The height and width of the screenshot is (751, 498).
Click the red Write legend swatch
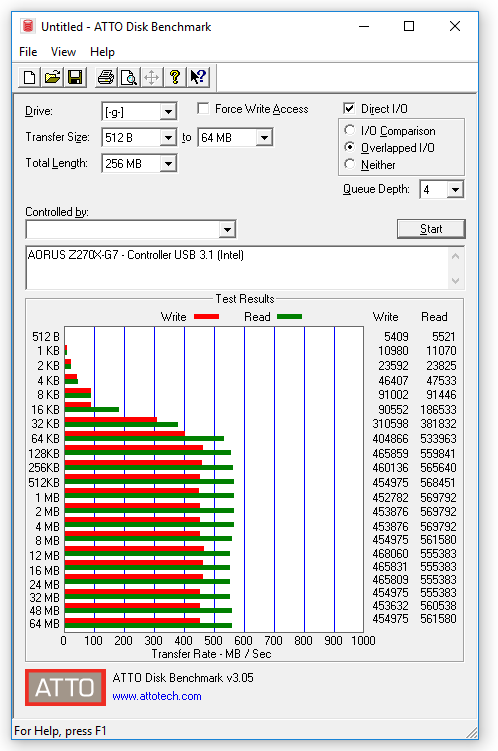206,317
